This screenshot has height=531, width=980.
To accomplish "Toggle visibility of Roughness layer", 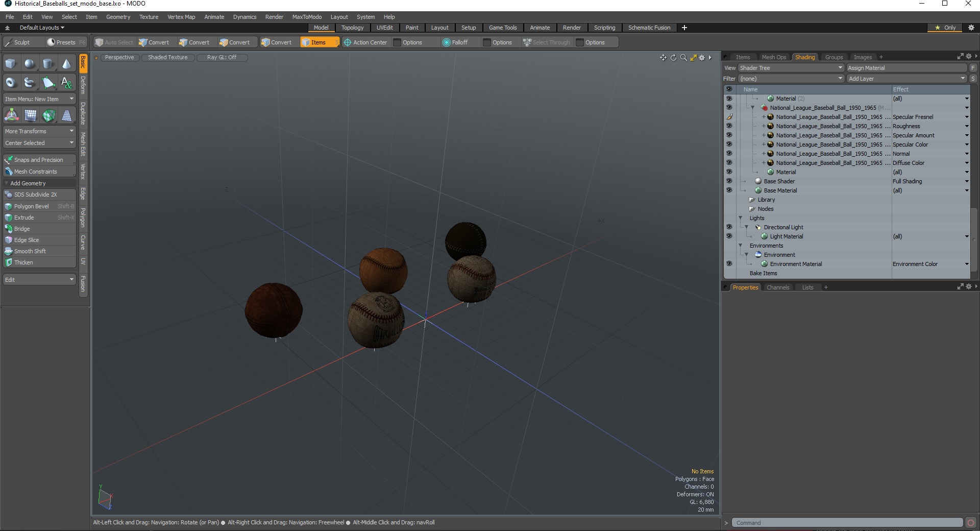I will point(729,126).
